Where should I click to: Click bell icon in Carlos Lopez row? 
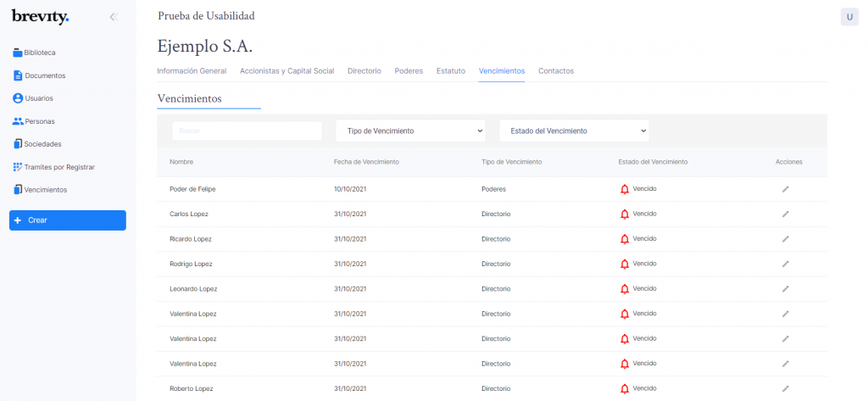point(625,214)
